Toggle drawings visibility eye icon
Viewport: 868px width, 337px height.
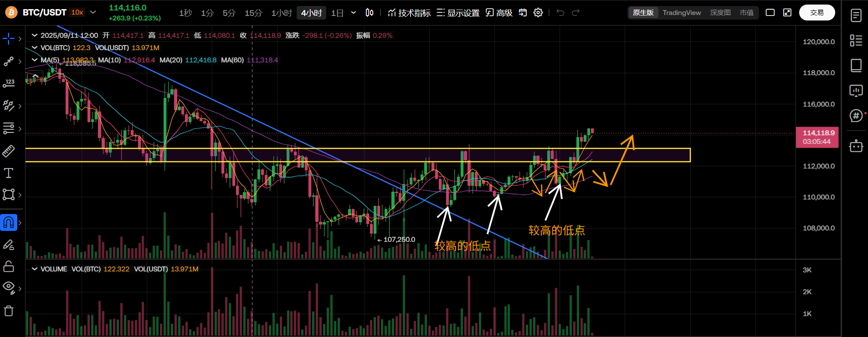(x=9, y=287)
